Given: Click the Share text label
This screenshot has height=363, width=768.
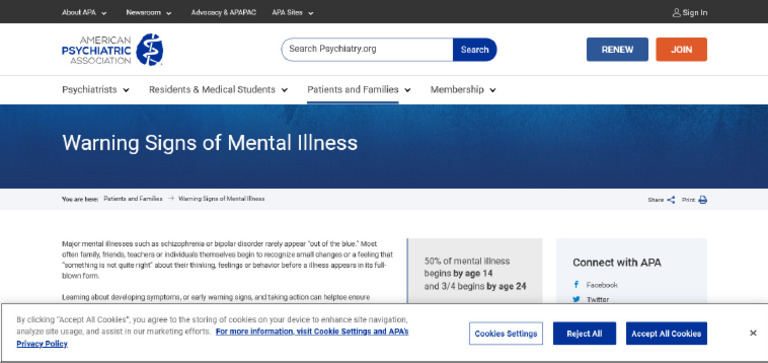Looking at the screenshot, I should (656, 200).
